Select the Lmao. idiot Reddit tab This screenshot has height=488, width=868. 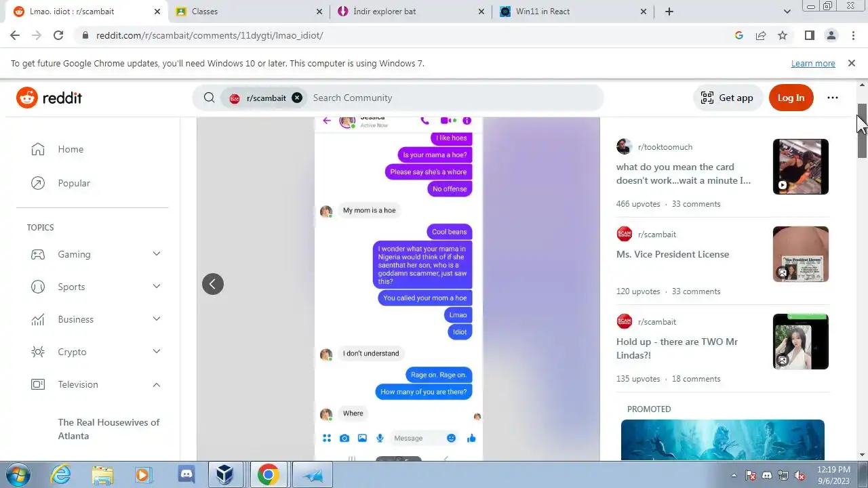point(86,12)
